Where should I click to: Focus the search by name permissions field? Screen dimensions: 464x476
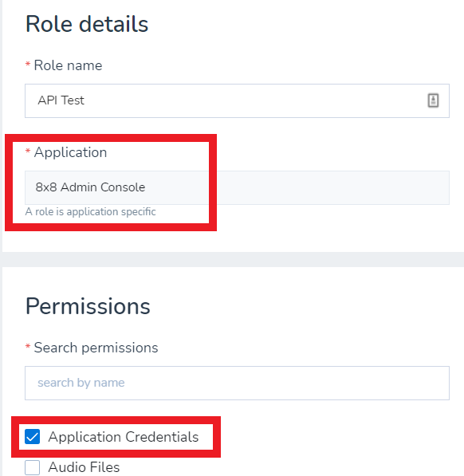[237, 383]
